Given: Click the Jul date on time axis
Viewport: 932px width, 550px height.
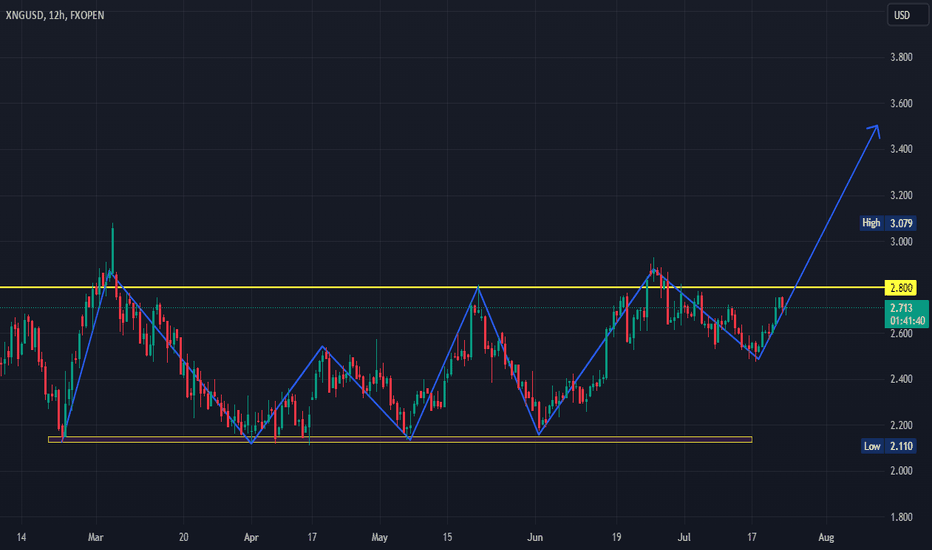Looking at the screenshot, I should [x=684, y=537].
